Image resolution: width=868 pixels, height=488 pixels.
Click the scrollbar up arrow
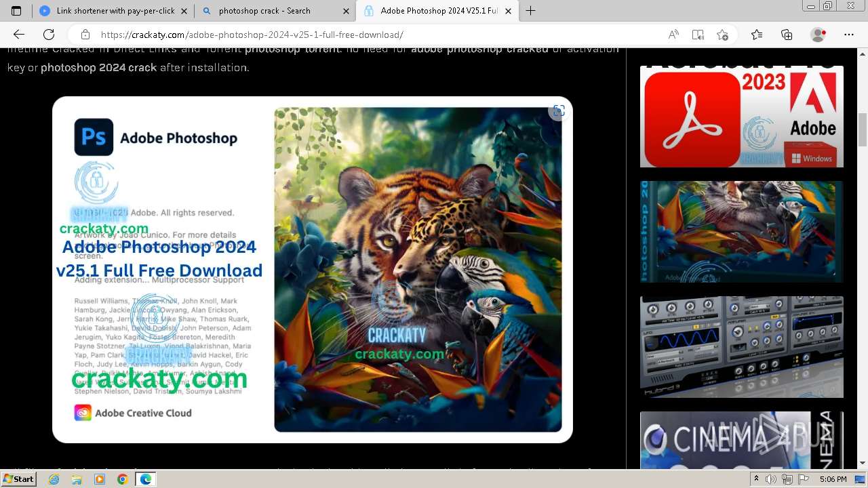tap(863, 52)
